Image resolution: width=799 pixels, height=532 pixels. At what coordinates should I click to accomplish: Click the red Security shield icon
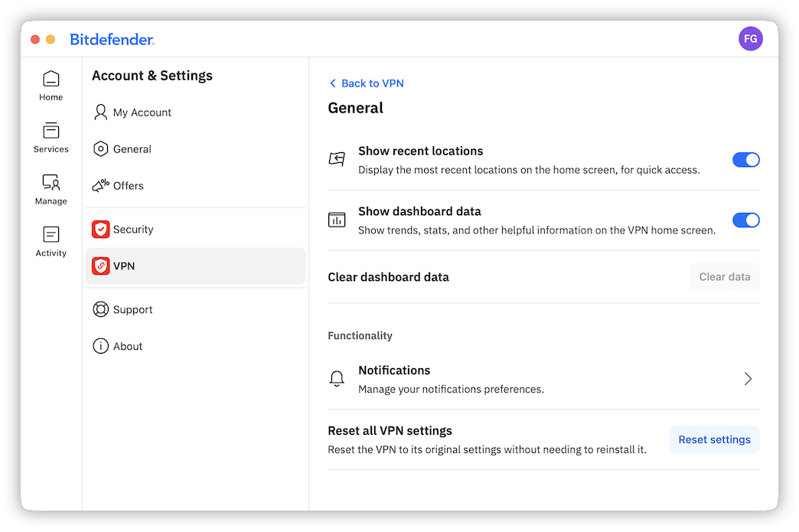point(100,230)
